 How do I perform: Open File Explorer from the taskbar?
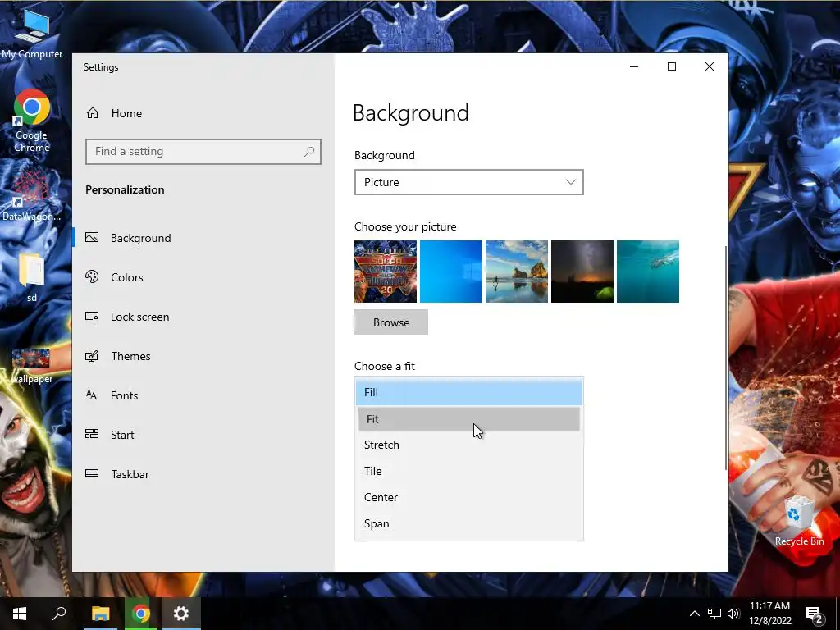(x=100, y=614)
